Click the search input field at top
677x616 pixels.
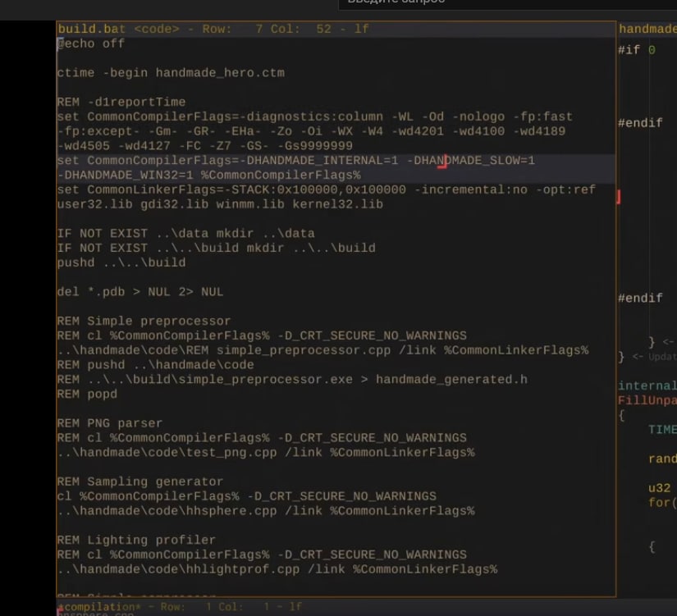[x=508, y=3]
